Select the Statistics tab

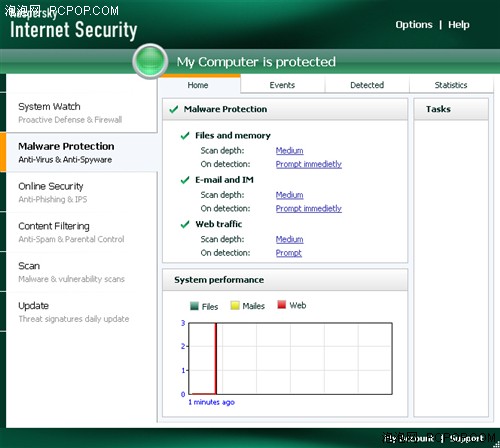coord(451,85)
